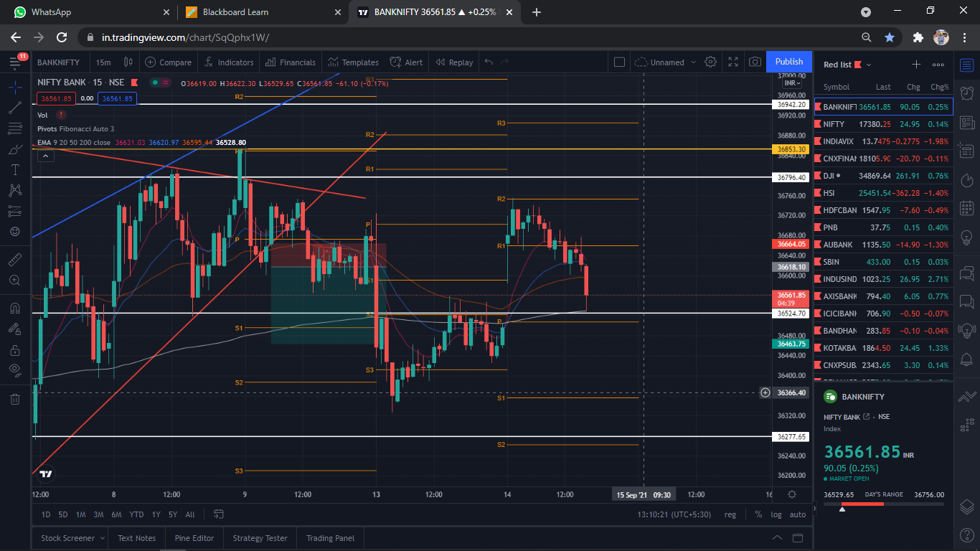
Task: Open indicator Templates menu
Action: coord(353,62)
